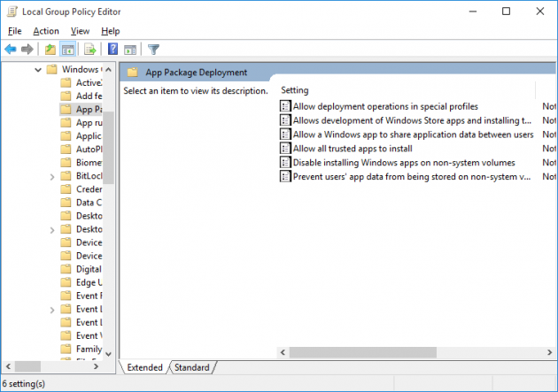Click the Up one level folder icon

click(x=50, y=49)
